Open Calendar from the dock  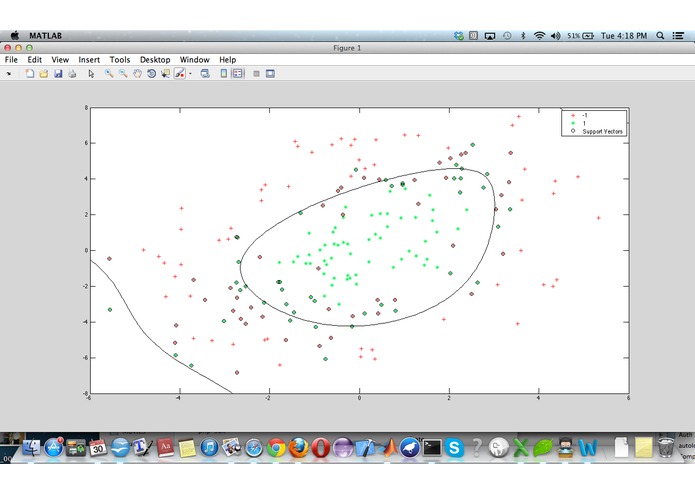(98, 447)
